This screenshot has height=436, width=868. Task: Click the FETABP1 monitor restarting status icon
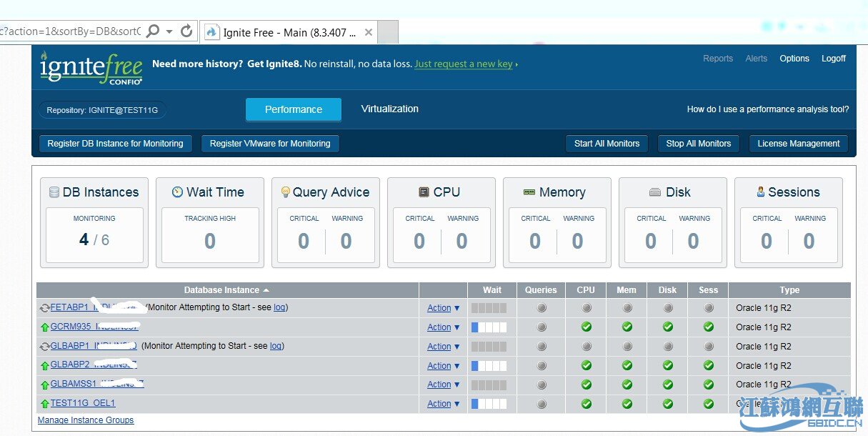point(44,308)
